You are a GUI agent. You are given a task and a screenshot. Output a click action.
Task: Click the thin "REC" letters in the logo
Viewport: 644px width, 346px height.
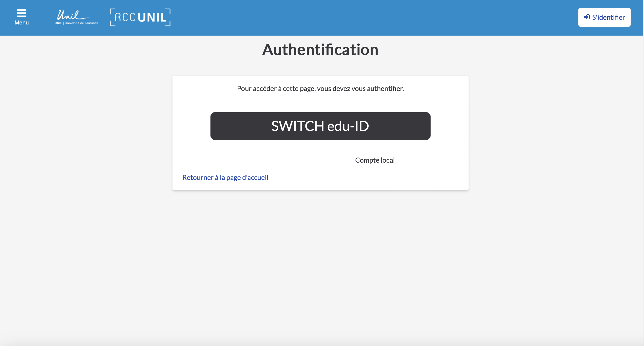click(125, 17)
